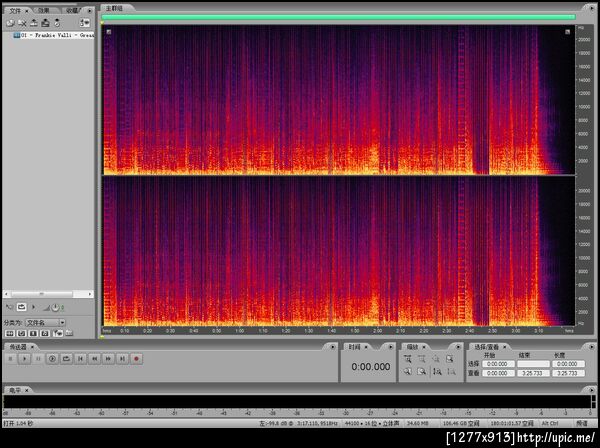Click the Pause button in transport

click(38, 359)
